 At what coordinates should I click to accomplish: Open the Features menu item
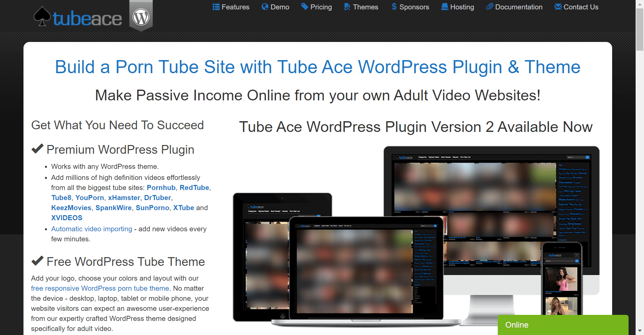[x=231, y=7]
